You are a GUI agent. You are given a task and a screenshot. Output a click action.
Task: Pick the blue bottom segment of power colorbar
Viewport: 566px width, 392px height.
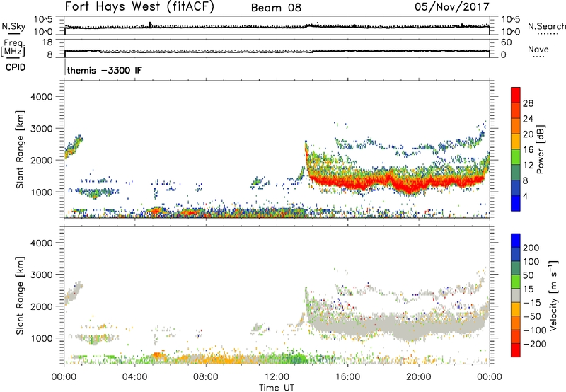516,203
